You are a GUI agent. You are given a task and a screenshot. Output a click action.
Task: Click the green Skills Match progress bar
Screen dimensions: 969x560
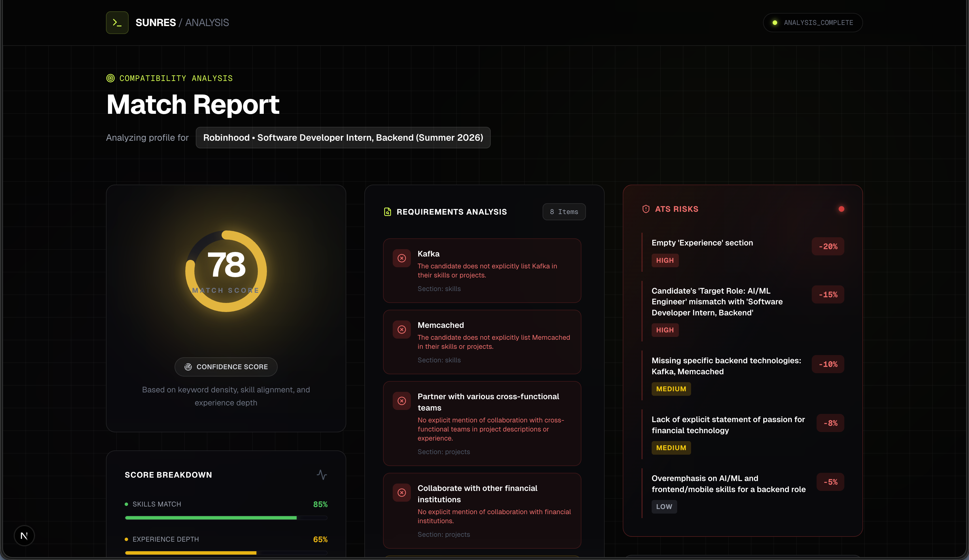coord(211,518)
